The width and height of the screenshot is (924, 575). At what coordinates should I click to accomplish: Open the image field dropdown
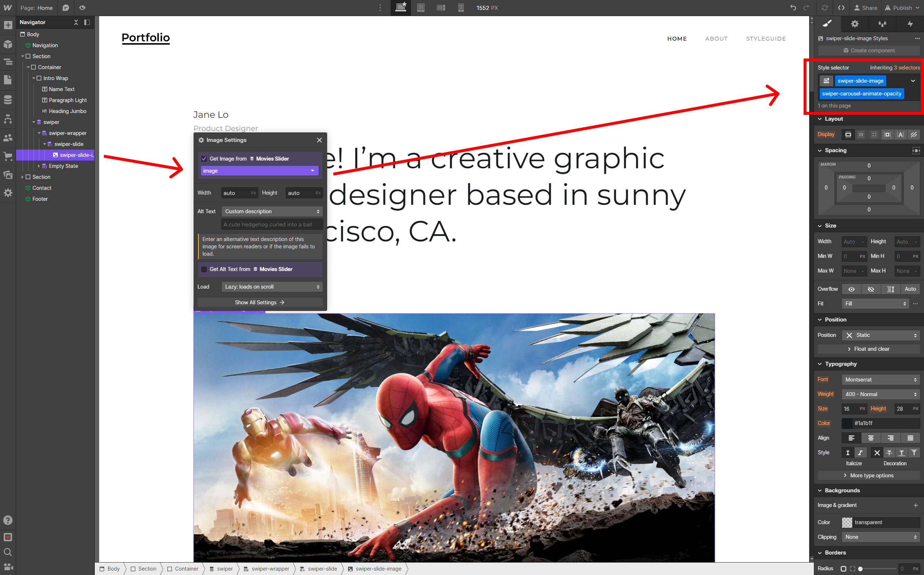[x=260, y=171]
